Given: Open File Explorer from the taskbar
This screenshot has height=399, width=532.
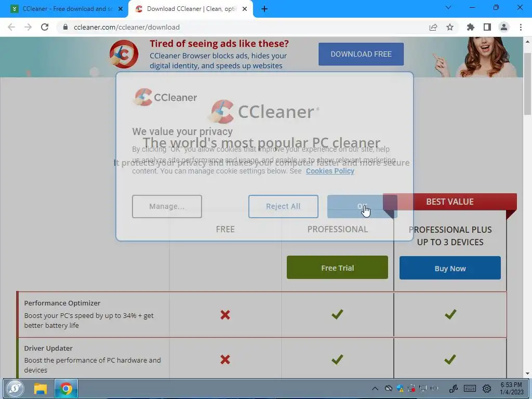Looking at the screenshot, I should click(41, 389).
